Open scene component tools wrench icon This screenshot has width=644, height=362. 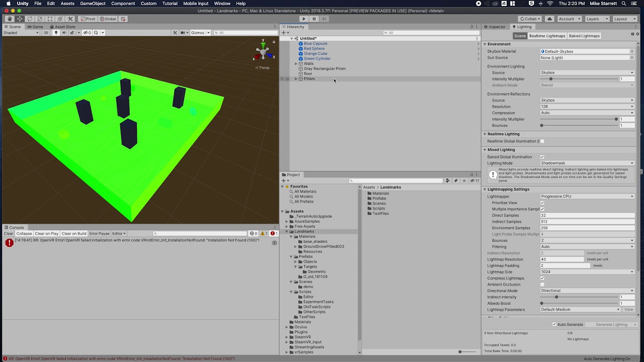175,33
